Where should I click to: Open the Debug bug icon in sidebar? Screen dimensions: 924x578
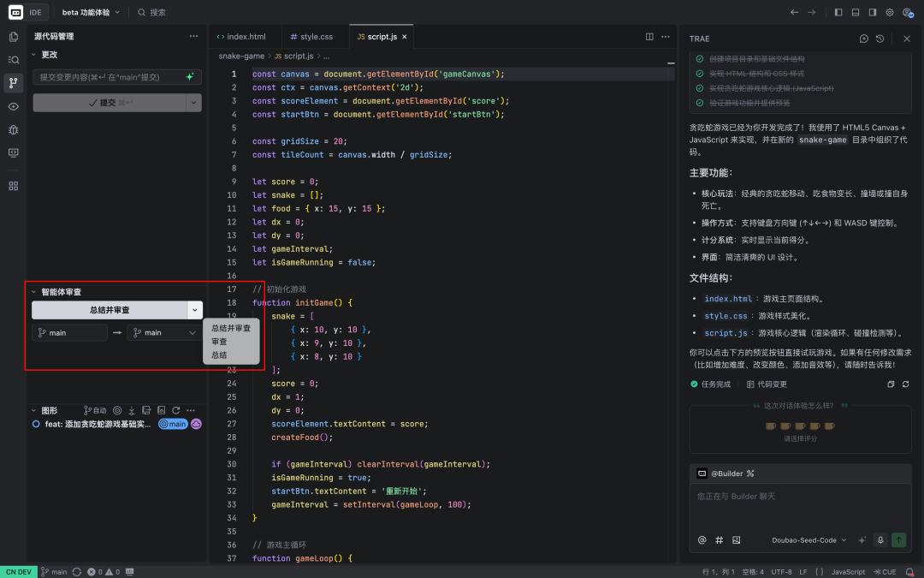(x=13, y=129)
